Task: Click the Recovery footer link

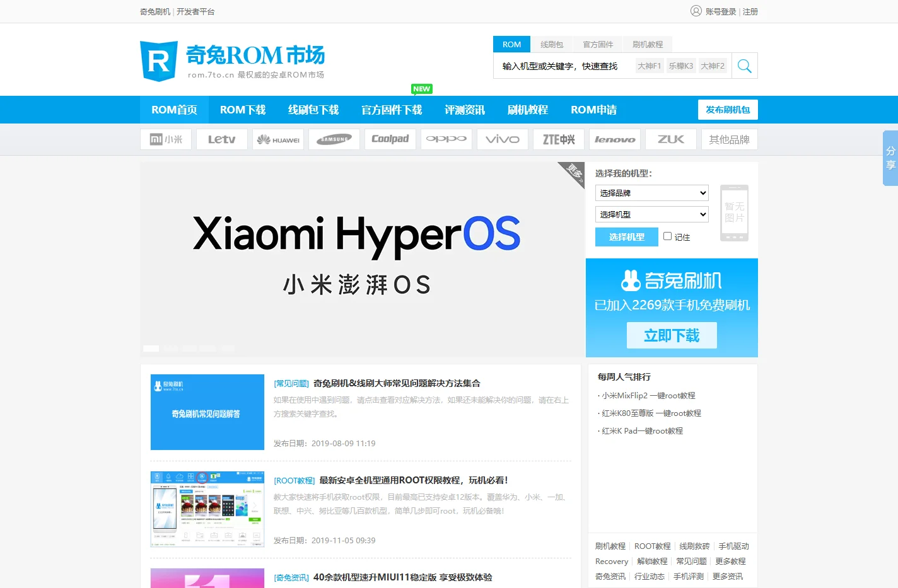Action: pos(612,562)
